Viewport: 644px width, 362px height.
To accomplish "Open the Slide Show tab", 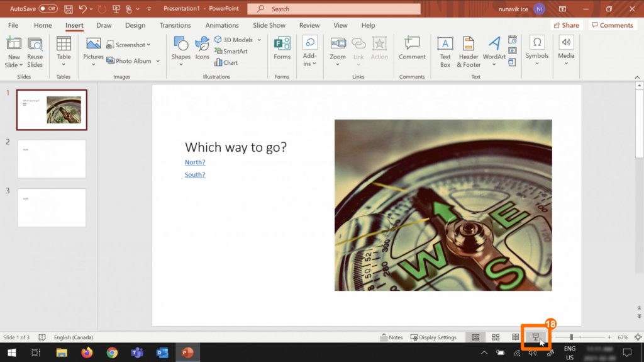I will 269,25.
